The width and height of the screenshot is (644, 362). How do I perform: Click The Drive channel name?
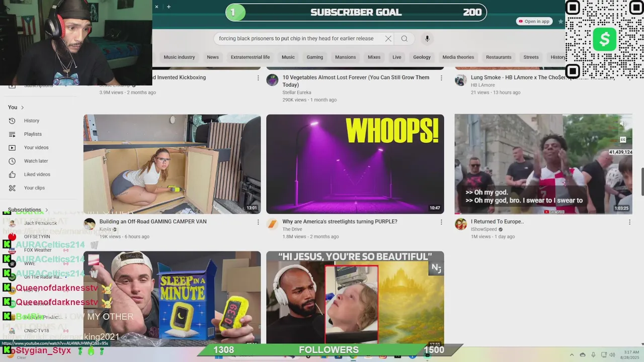click(292, 229)
